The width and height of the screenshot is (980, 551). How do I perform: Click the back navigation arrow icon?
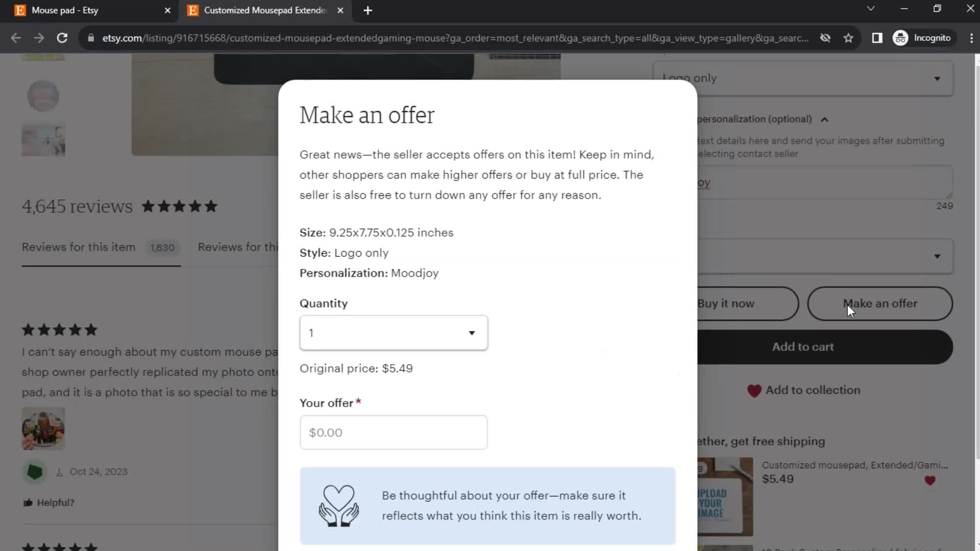pyautogui.click(x=16, y=38)
